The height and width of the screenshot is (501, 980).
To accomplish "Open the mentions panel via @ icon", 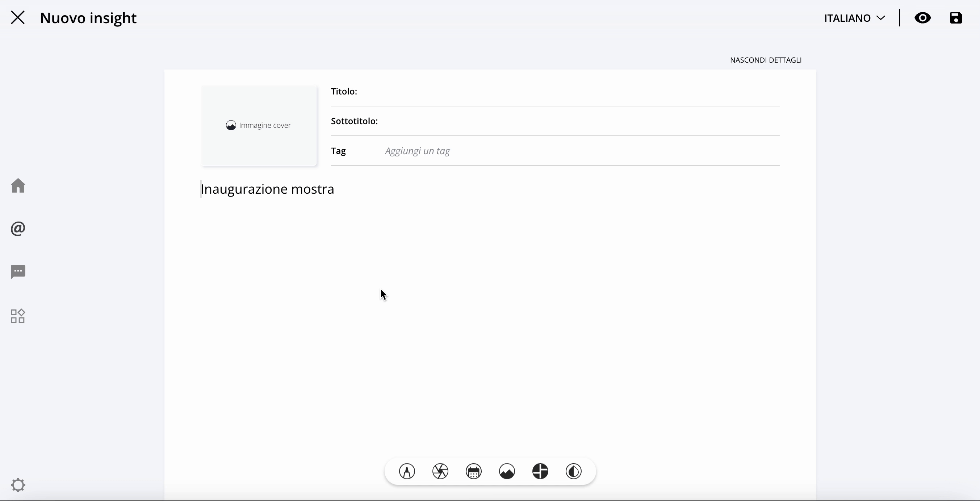I will pyautogui.click(x=17, y=228).
